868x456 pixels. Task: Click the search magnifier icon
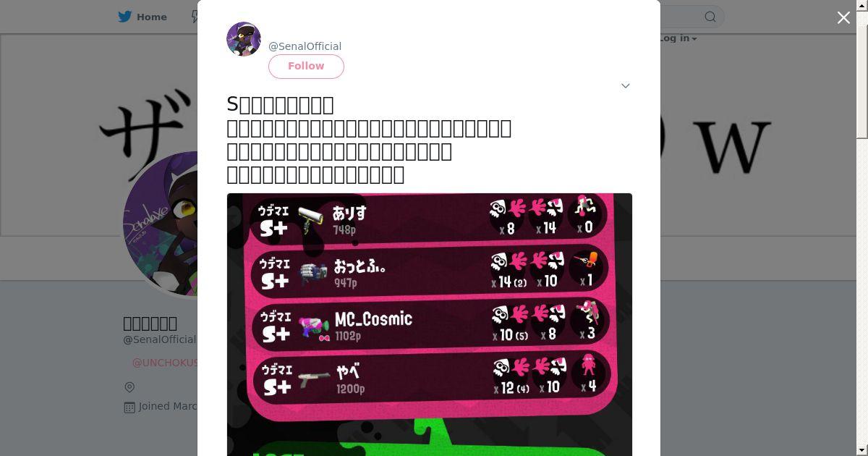pyautogui.click(x=710, y=17)
